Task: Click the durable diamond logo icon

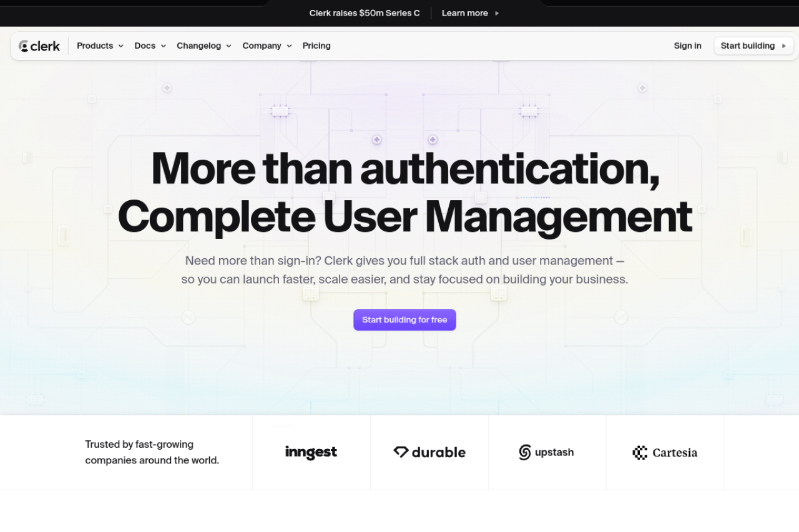Action: coord(400,452)
